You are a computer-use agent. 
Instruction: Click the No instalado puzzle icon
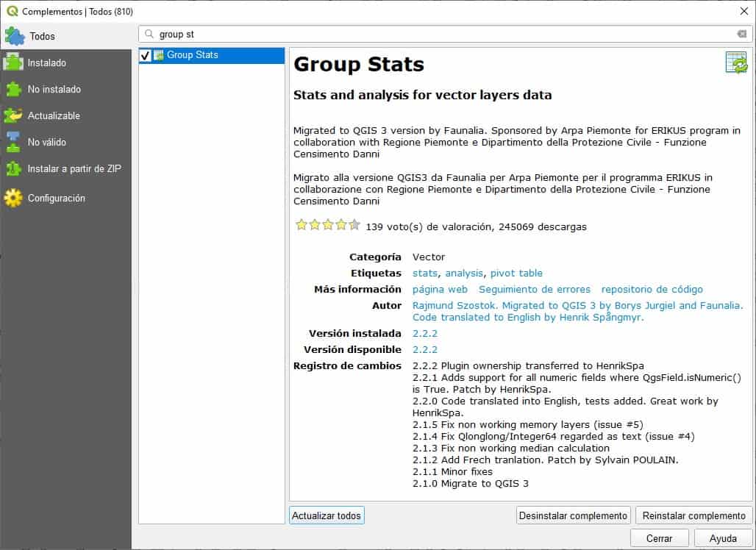(13, 89)
